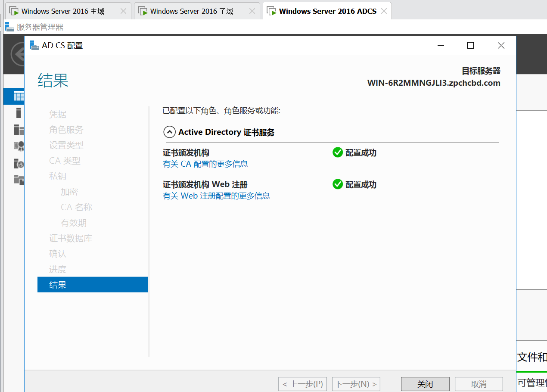Select the Local Server icon in Server Manager sidebar
The width and height of the screenshot is (547, 392).
(x=19, y=113)
